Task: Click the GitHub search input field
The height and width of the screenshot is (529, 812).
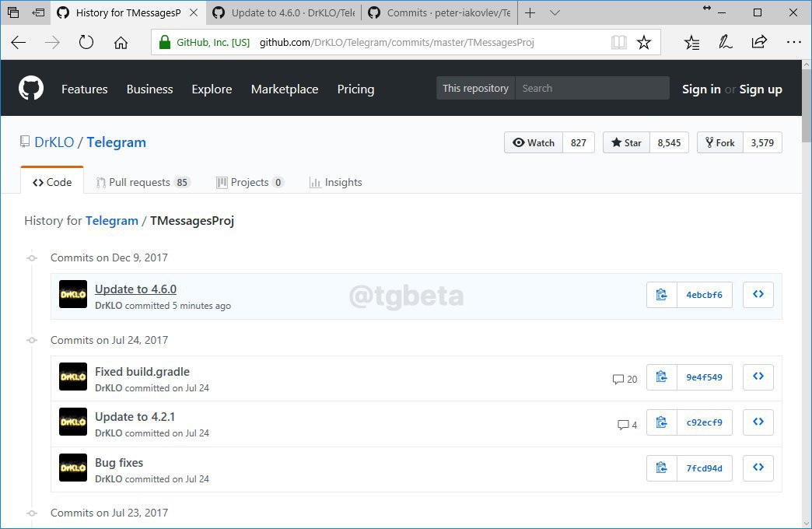Action: coord(591,89)
